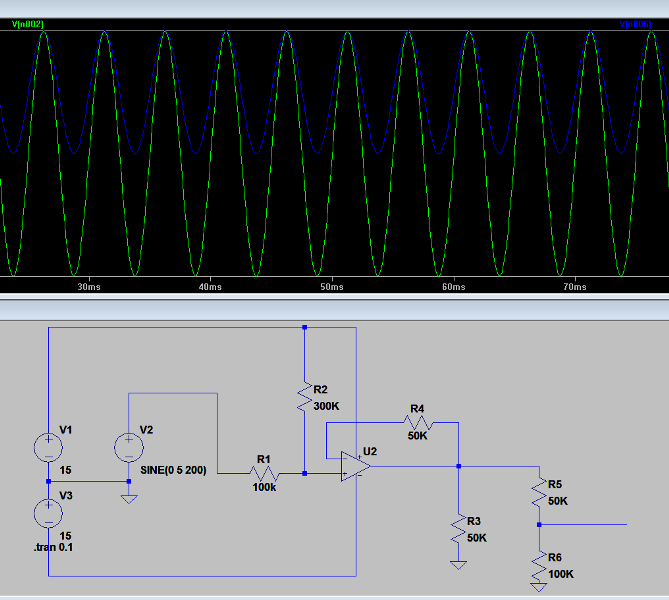Viewport: 669px width, 600px height.
Task: Click the .tran 0.1 simulation directive
Action: [53, 547]
